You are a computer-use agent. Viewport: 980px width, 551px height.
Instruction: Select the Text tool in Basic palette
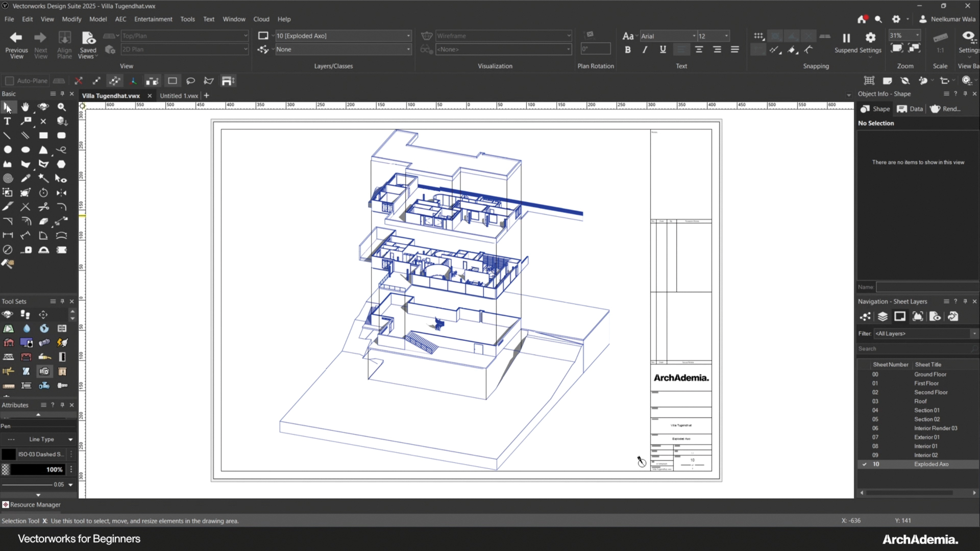(x=7, y=121)
